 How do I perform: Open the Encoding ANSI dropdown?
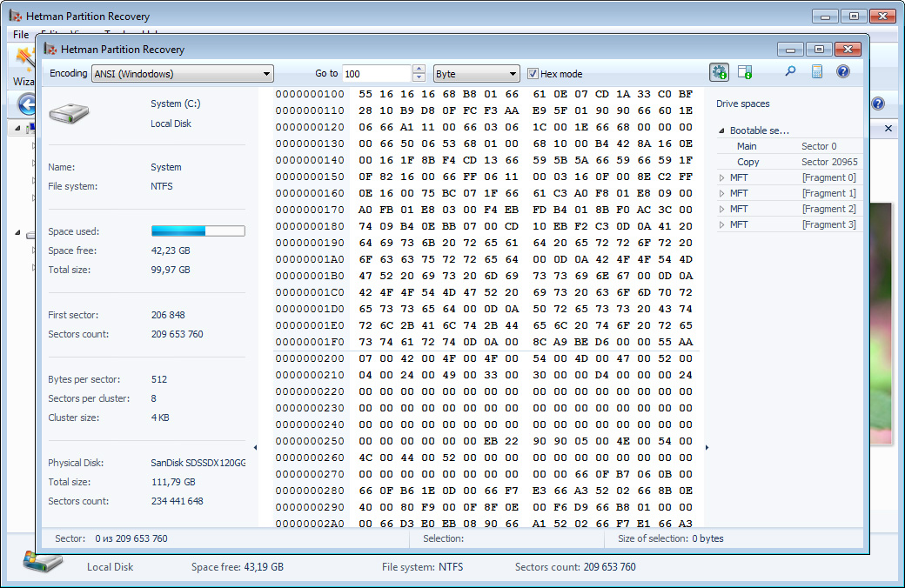[183, 74]
